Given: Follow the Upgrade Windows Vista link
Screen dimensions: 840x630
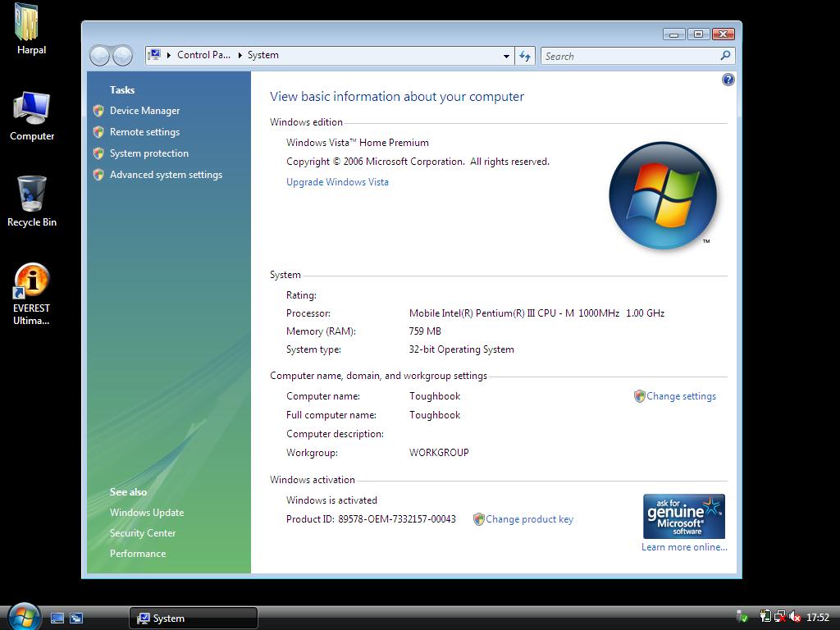Looking at the screenshot, I should (x=337, y=182).
